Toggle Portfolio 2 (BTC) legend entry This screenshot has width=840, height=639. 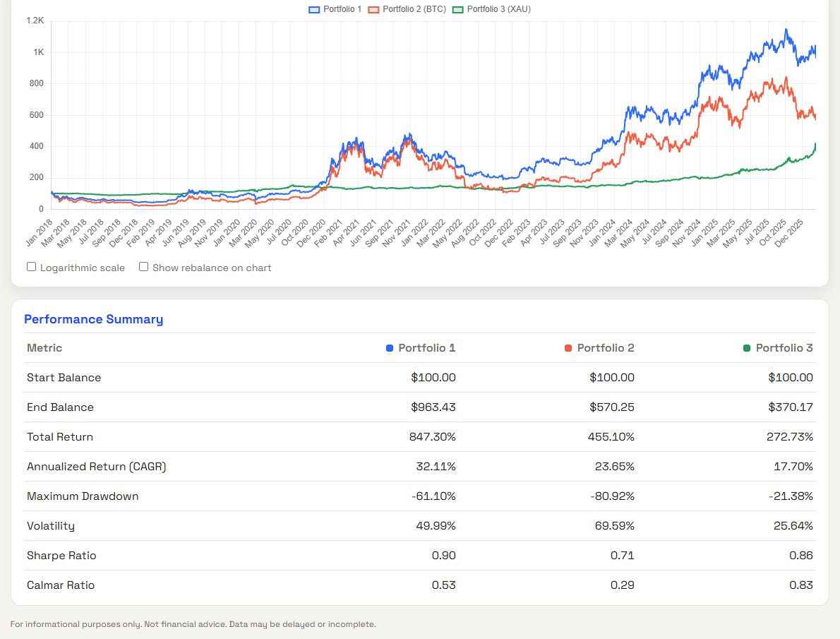point(407,9)
